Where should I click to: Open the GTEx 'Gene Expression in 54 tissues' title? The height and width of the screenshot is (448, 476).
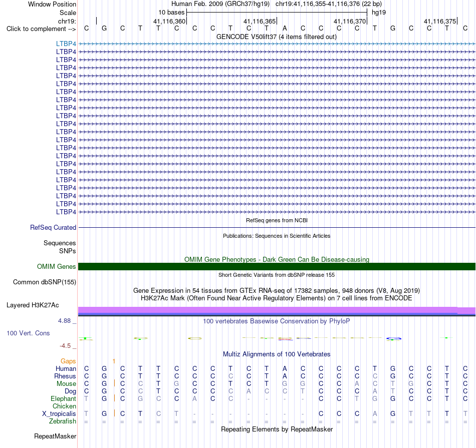[277, 291]
